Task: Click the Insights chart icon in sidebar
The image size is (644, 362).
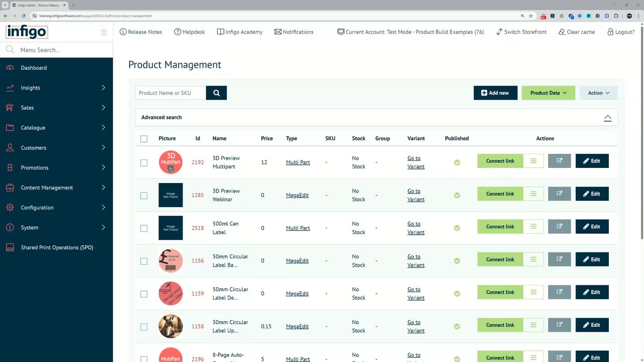Action: 10,87
